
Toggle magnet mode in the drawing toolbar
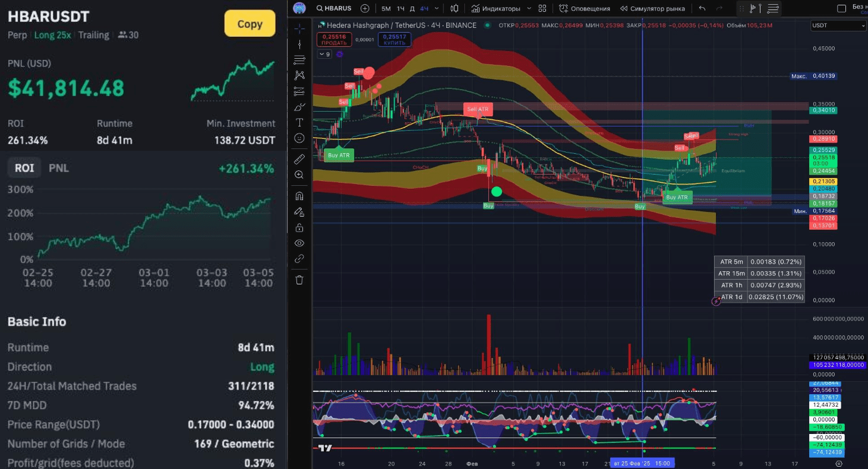pyautogui.click(x=299, y=196)
